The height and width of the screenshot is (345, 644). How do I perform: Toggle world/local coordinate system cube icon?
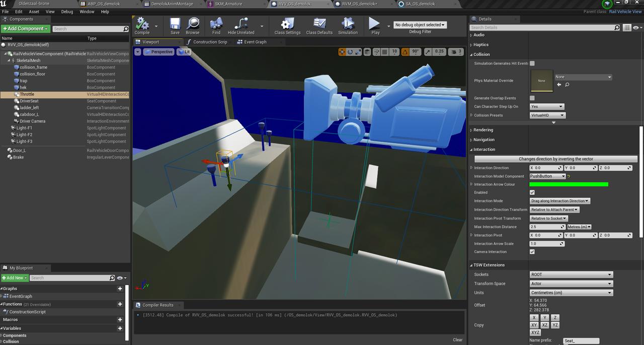click(x=367, y=51)
